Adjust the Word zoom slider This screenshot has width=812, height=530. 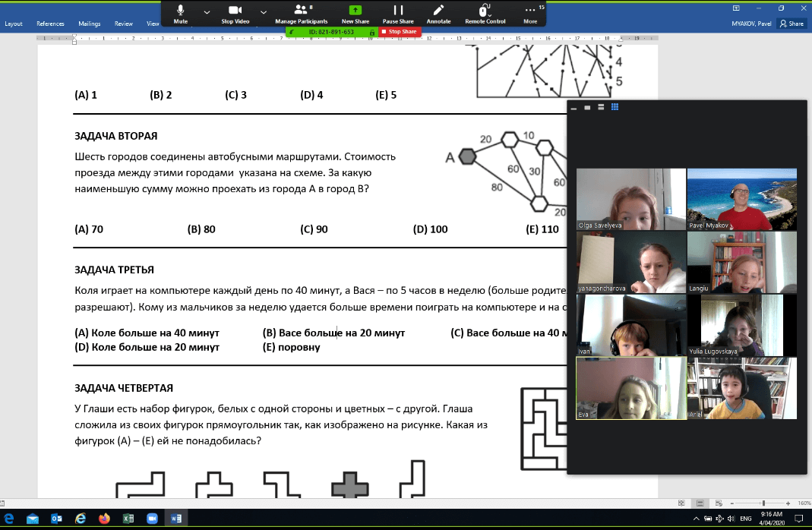pyautogui.click(x=763, y=503)
